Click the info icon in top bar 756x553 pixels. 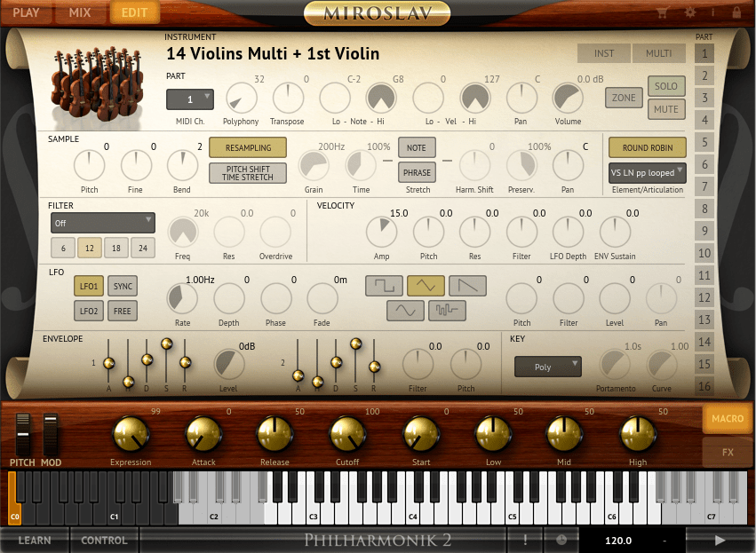click(713, 12)
